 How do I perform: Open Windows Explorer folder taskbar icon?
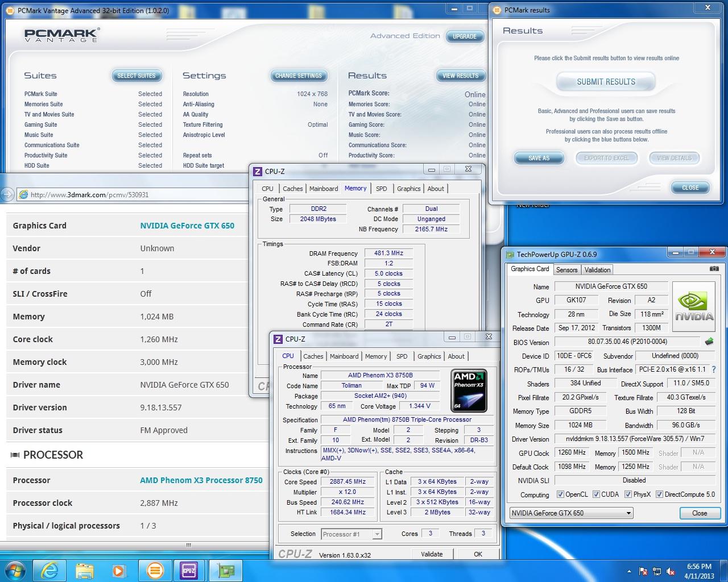pyautogui.click(x=84, y=570)
